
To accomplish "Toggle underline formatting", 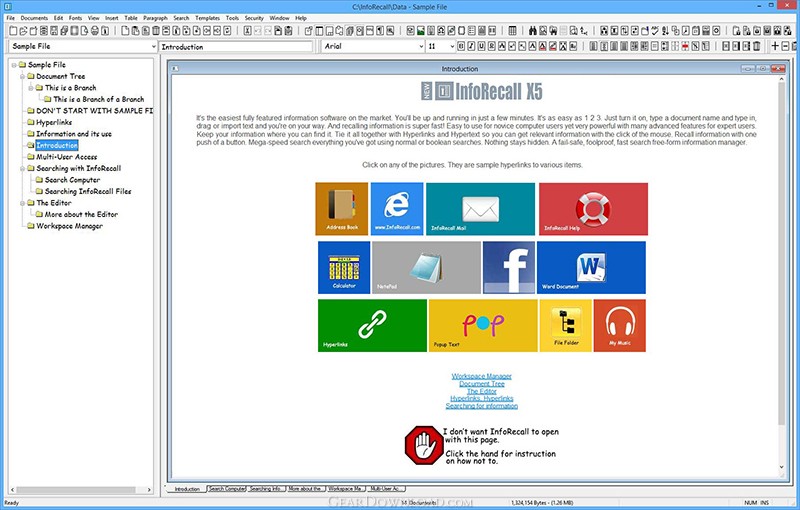I will (x=482, y=46).
